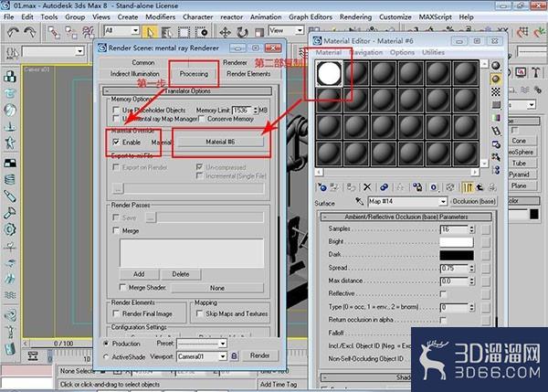The height and width of the screenshot is (392, 548).
Task: Activate the Unlink Selection tool
Action: 71,32
